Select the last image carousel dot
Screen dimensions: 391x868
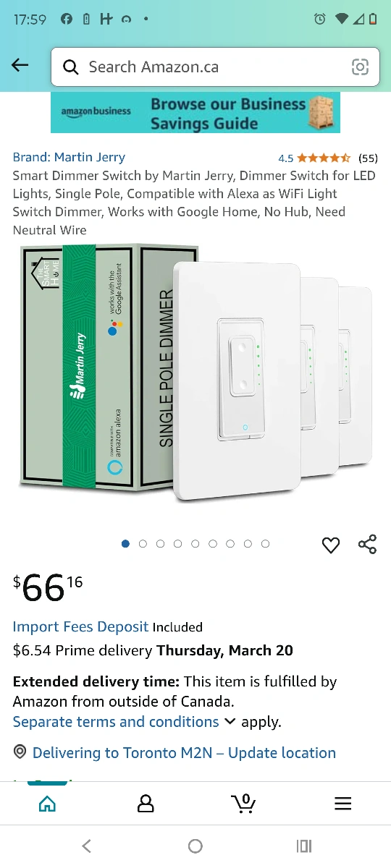[266, 544]
